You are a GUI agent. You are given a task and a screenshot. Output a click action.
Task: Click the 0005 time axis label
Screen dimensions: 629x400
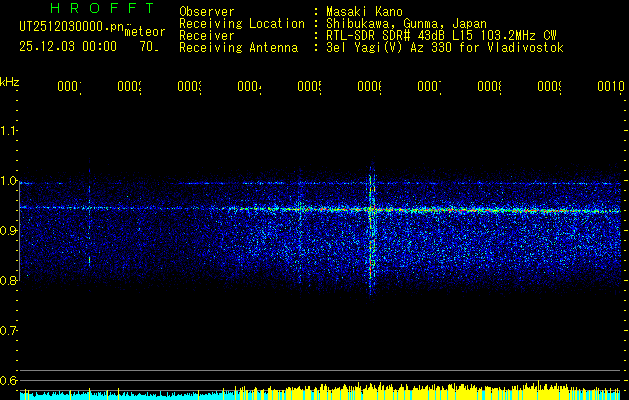click(x=310, y=86)
